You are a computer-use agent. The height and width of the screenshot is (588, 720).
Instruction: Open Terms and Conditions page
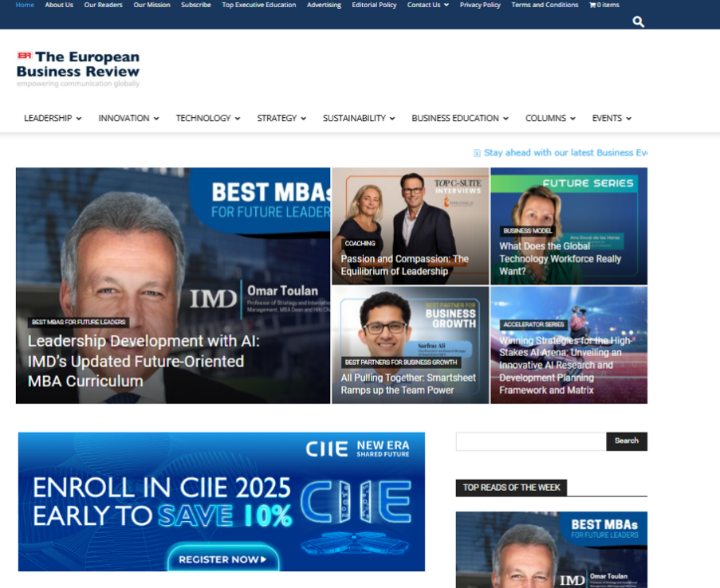click(545, 5)
